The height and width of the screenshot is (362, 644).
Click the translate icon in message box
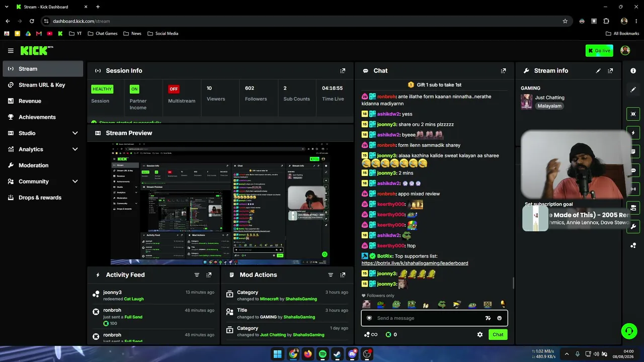click(488, 318)
